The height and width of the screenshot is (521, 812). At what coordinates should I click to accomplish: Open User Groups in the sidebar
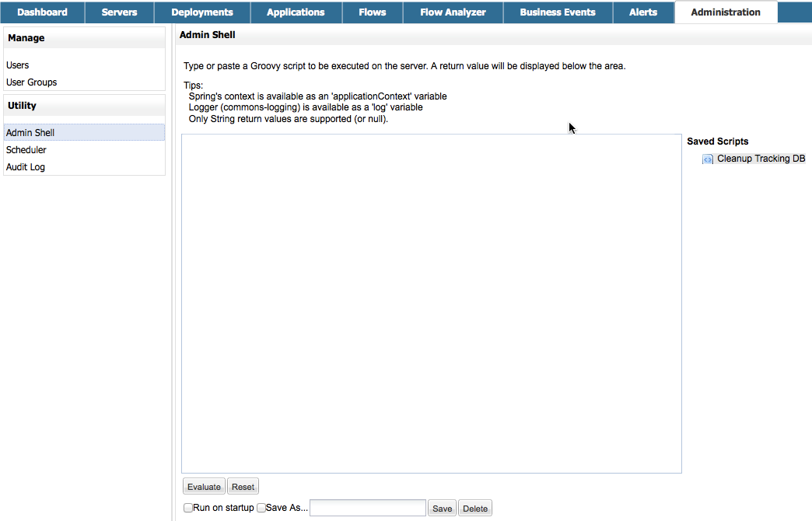(32, 82)
